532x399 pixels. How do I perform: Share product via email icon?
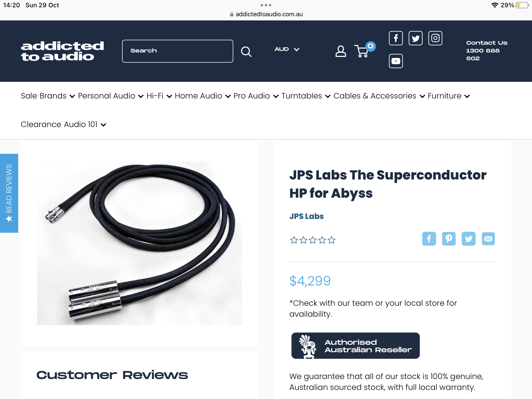point(488,239)
